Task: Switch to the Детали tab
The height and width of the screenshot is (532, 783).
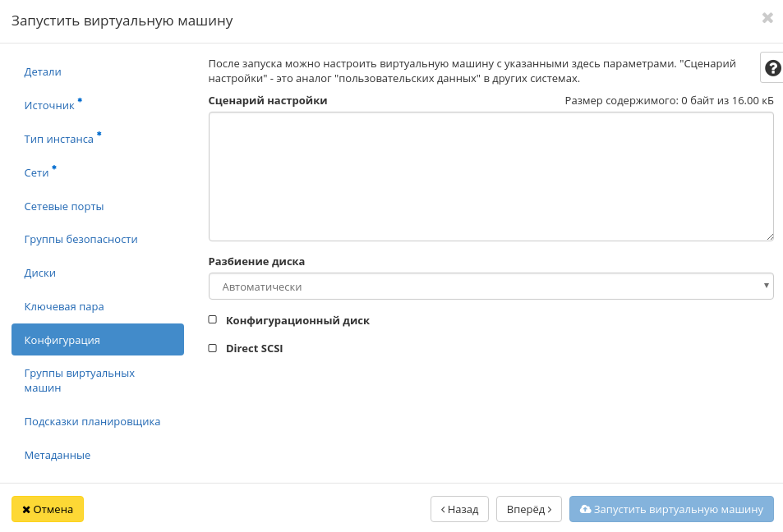Action: 42,71
